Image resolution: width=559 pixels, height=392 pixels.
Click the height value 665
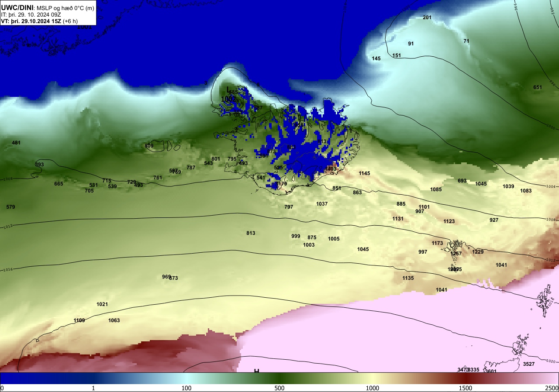[x=59, y=184]
